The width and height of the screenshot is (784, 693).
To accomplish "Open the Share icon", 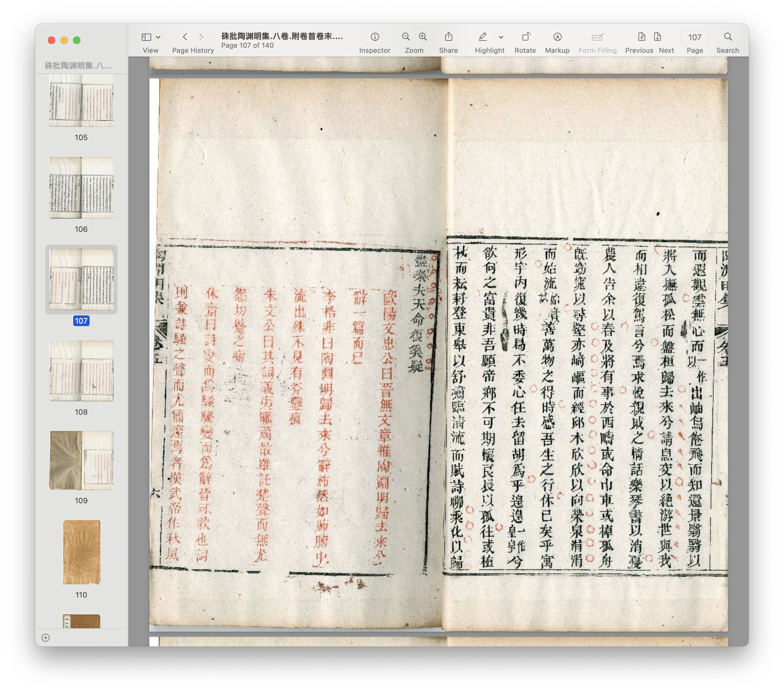I will coord(448,37).
